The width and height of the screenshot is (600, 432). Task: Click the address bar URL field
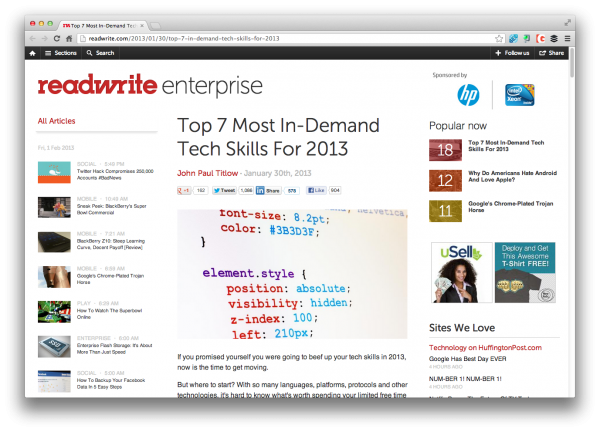tap(285, 39)
